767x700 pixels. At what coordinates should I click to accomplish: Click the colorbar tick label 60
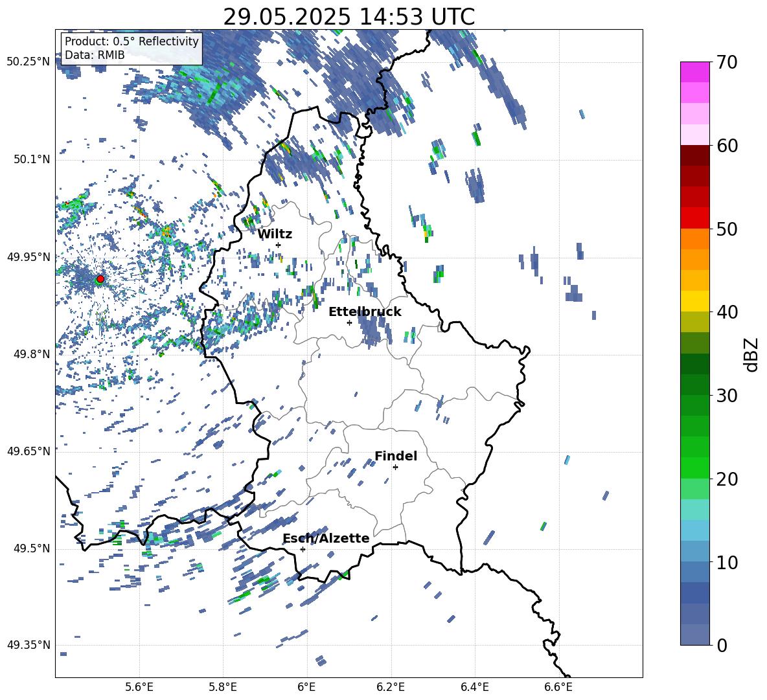point(727,146)
